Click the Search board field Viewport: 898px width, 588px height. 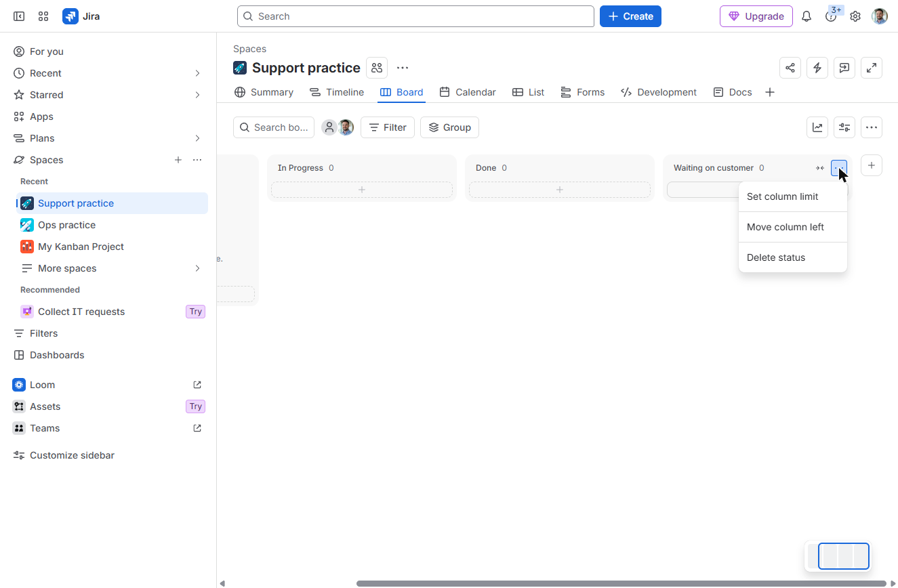(x=274, y=127)
